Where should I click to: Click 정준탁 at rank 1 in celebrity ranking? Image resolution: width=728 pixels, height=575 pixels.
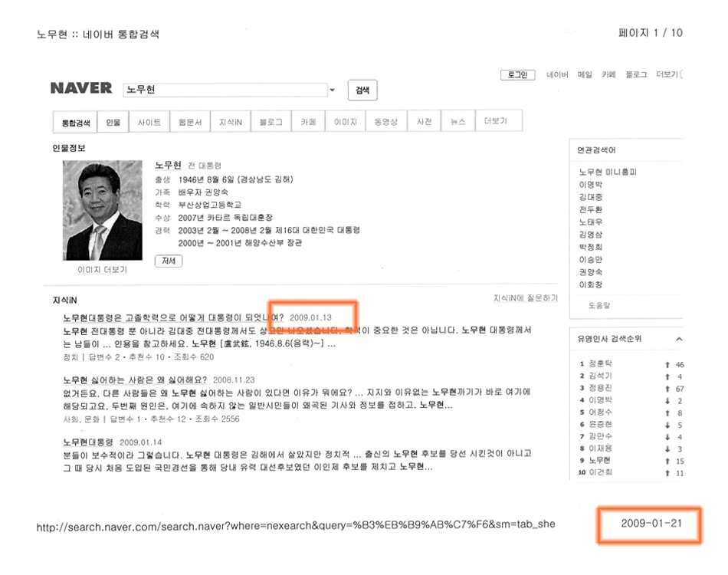point(599,364)
